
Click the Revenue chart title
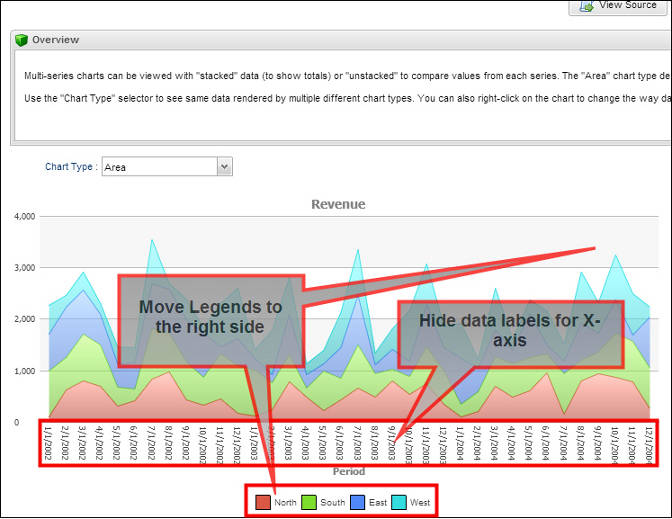338,204
